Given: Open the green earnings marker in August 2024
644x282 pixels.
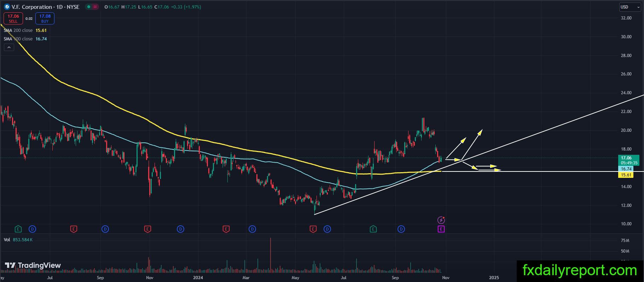Looking at the screenshot, I should tap(373, 229).
